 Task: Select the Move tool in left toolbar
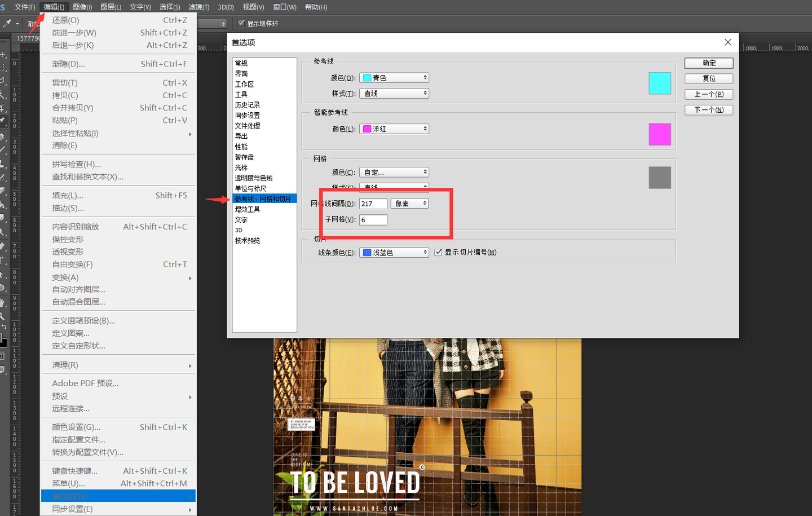pos(3,55)
